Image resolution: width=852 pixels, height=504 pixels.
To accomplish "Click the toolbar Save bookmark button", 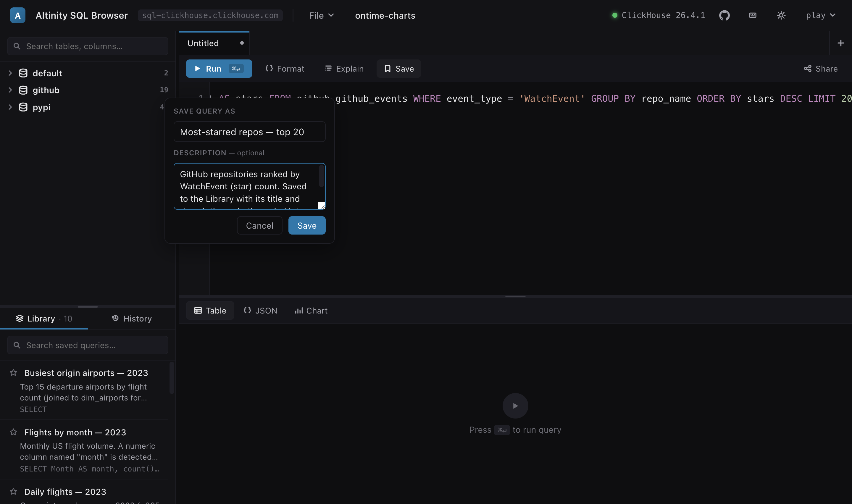I will [x=399, y=69].
